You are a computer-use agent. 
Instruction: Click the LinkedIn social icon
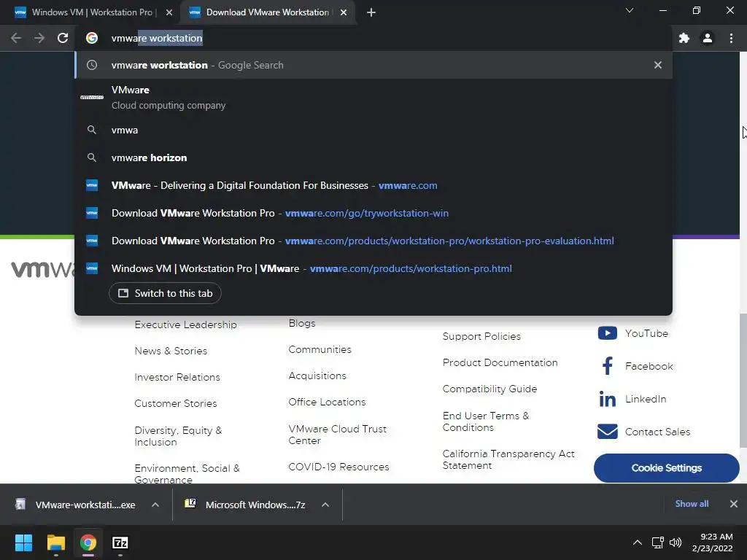coord(608,399)
